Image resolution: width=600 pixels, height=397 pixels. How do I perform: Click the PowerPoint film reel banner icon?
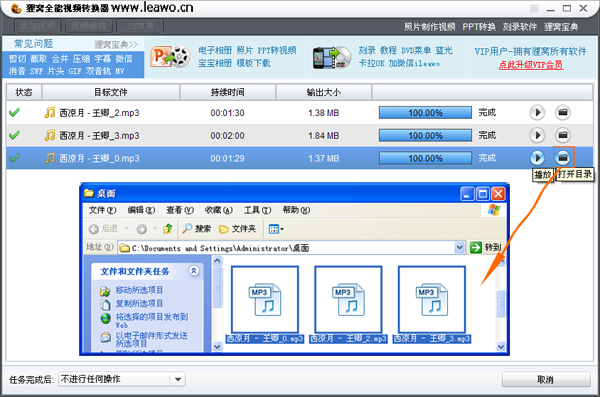click(170, 57)
